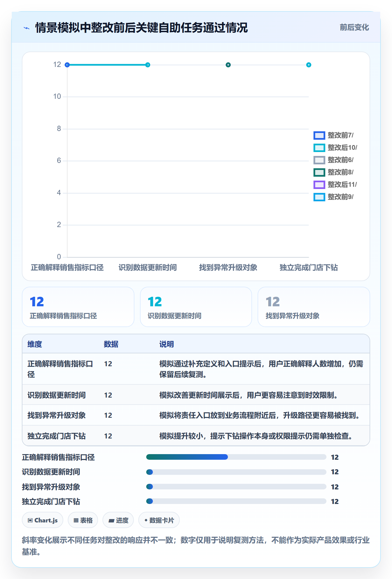Click the 数据卡片 tag chip
Screen dimensions: 392x579
(x=159, y=520)
